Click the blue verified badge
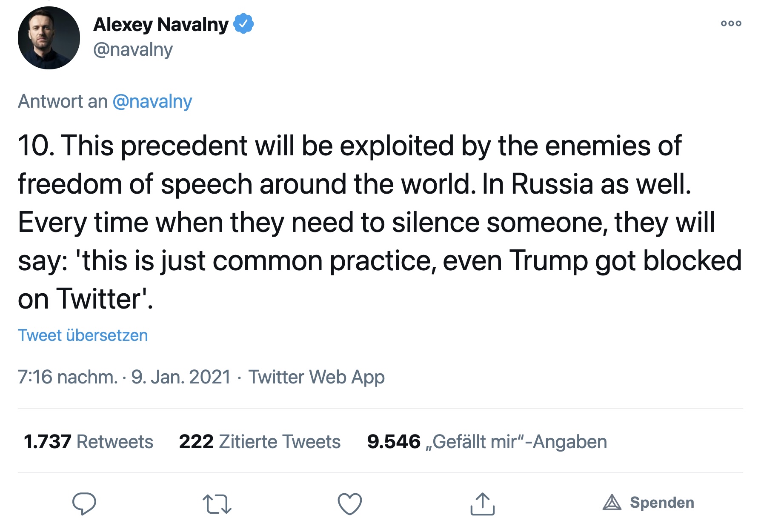Screen dimensions: 761x532 pyautogui.click(x=243, y=24)
